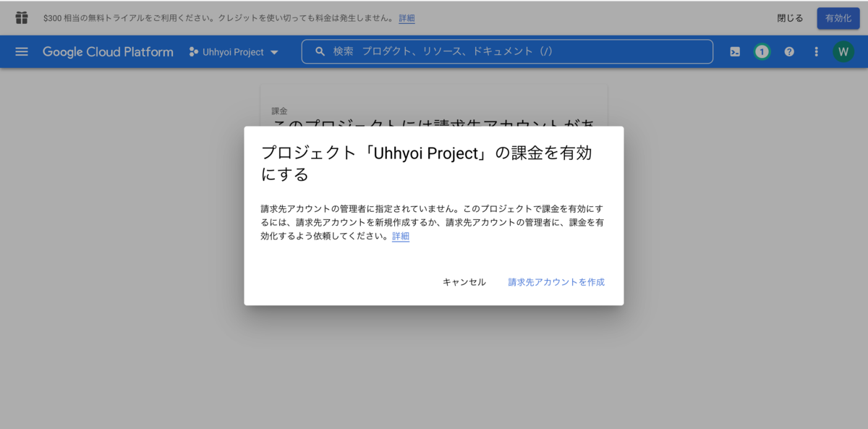Click キャンセル in the billing dialog
The image size is (868, 429).
point(464,282)
